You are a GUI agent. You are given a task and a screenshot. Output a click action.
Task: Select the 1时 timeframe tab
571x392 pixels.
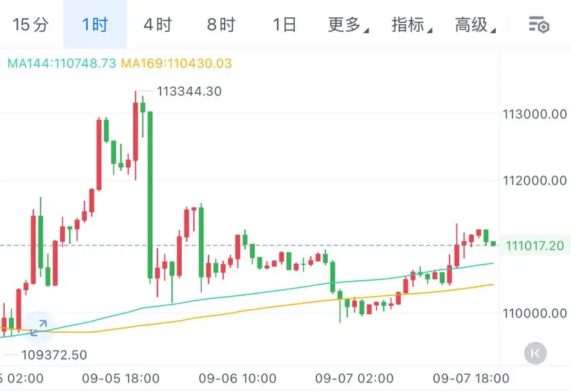95,24
